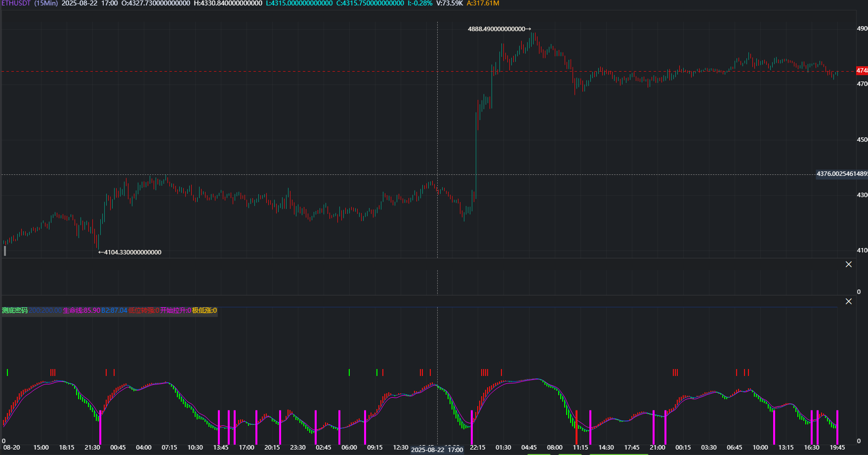The height and width of the screenshot is (455, 868).
Task: Select the 测底密码 indicator name
Action: [15, 311]
